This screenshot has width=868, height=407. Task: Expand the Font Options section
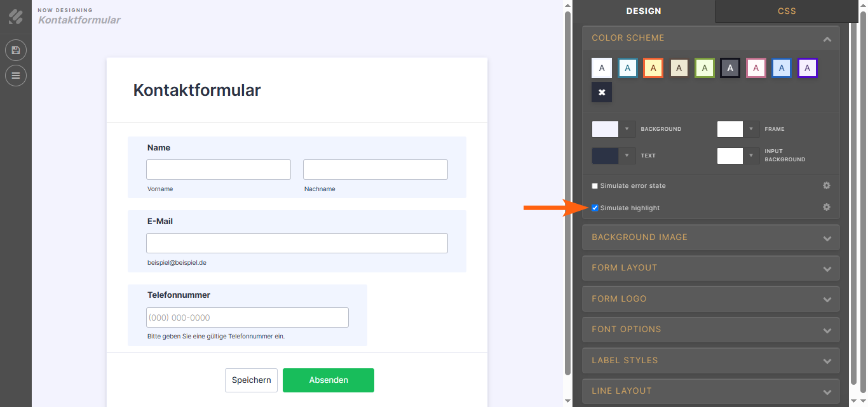(x=711, y=330)
